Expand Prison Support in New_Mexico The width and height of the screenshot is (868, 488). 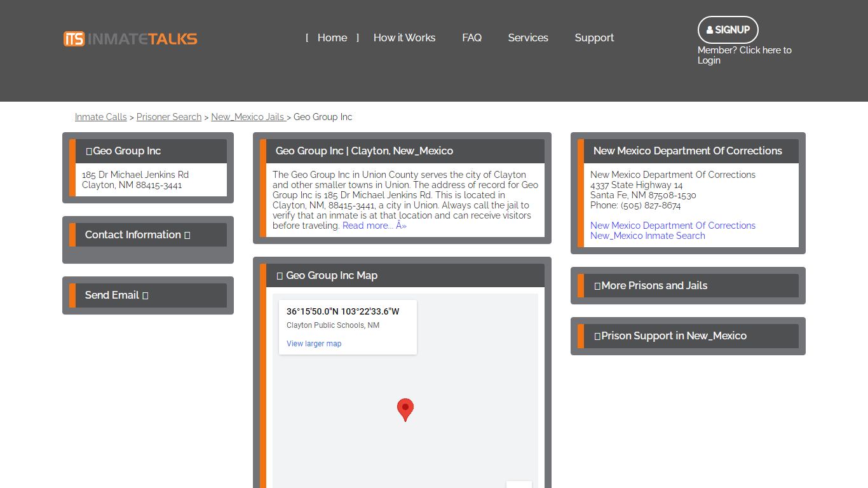688,335
